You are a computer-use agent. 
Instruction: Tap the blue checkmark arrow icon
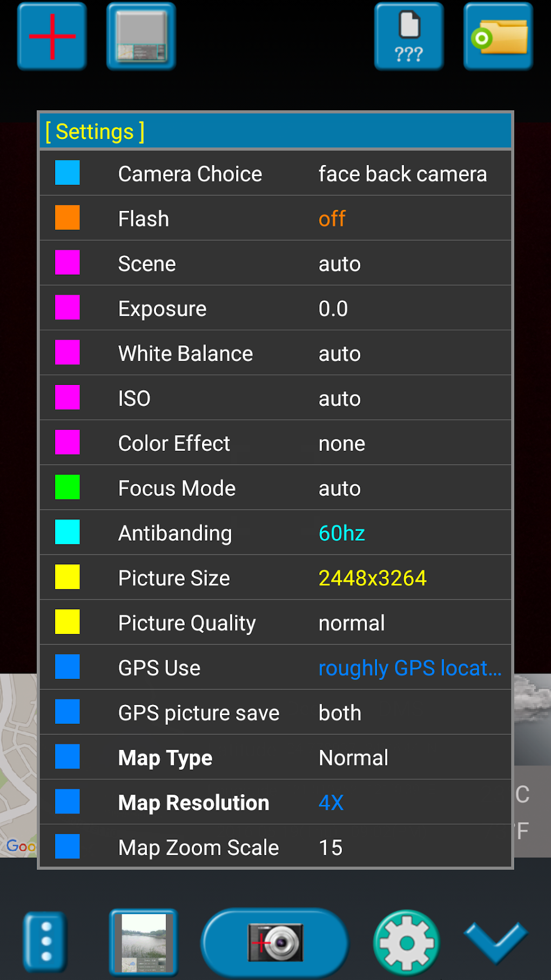click(x=496, y=941)
